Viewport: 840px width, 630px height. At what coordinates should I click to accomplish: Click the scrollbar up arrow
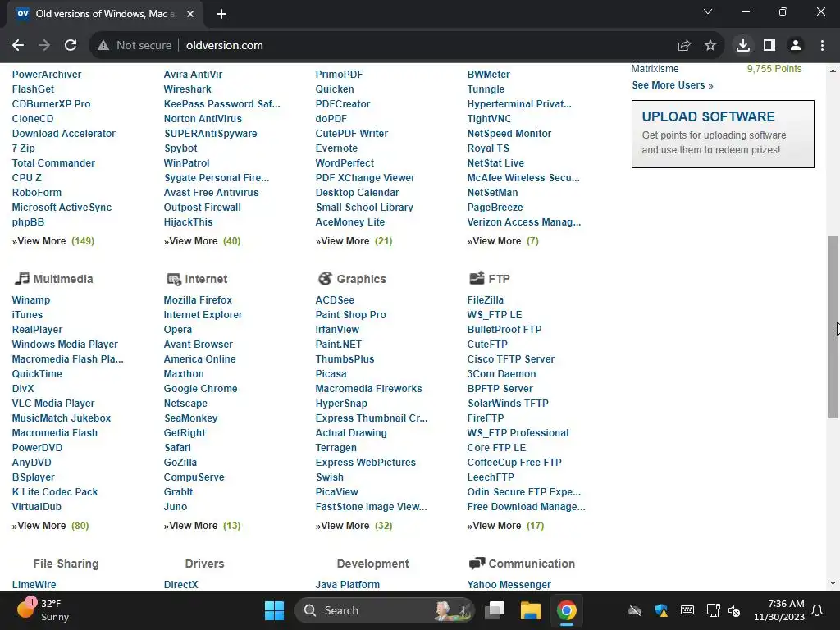click(x=833, y=71)
